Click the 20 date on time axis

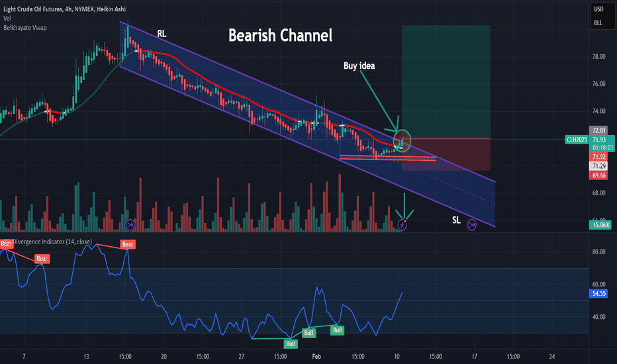164,357
